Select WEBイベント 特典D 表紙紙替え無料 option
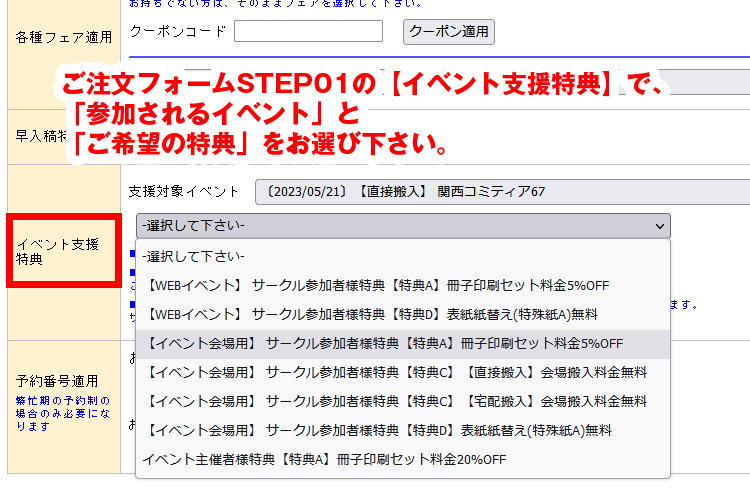 371,314
